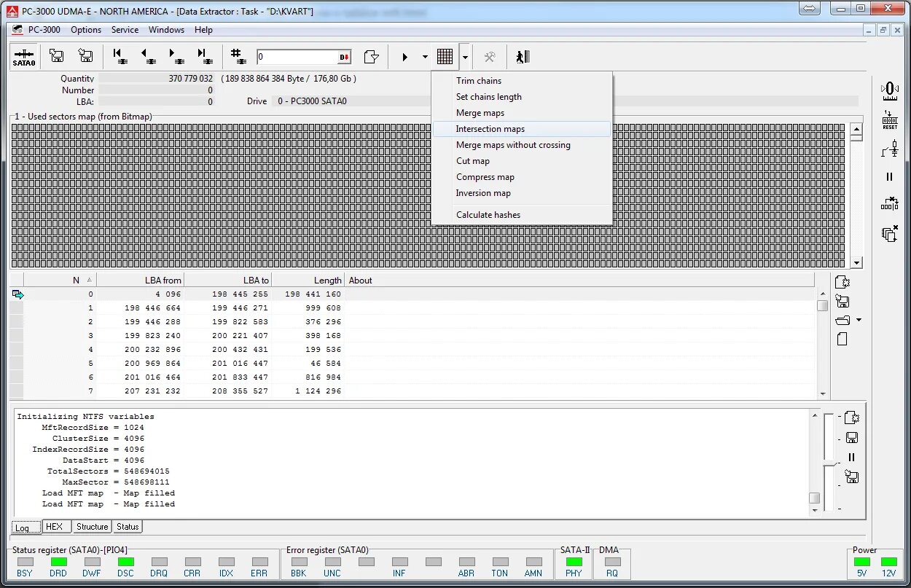Open the dropdown next to the play button
The image size is (911, 588).
point(425,57)
